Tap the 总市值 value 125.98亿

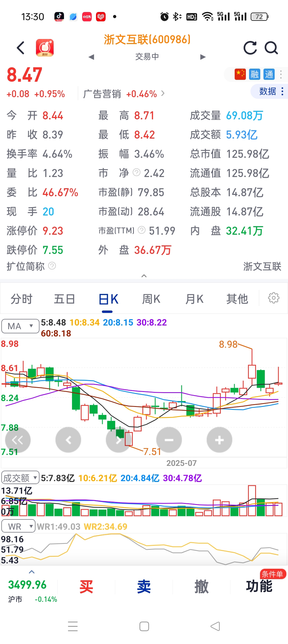tap(248, 154)
